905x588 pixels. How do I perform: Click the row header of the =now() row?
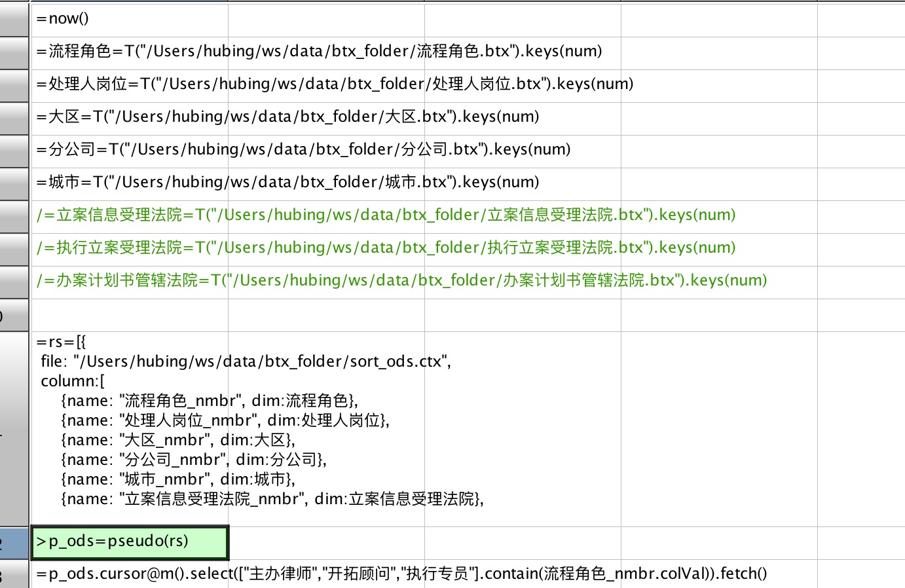click(x=14, y=19)
